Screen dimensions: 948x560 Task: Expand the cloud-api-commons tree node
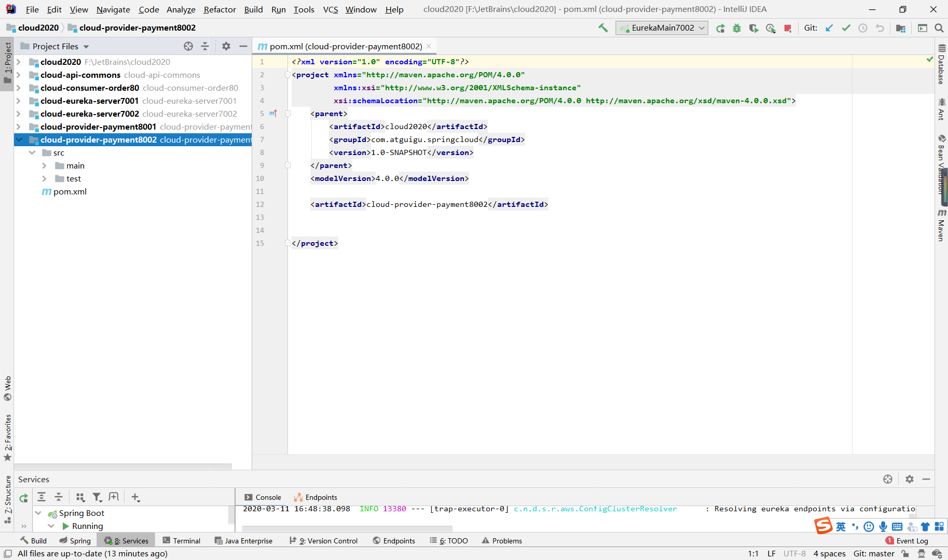pyautogui.click(x=19, y=75)
